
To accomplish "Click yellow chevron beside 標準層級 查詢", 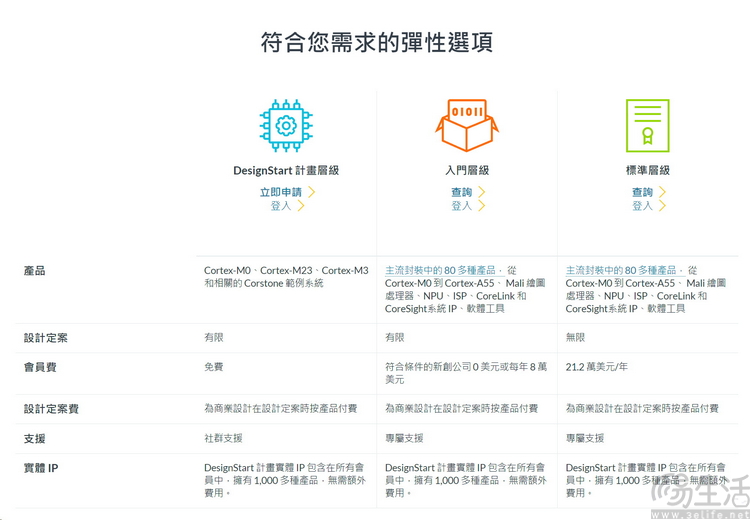I will (662, 192).
